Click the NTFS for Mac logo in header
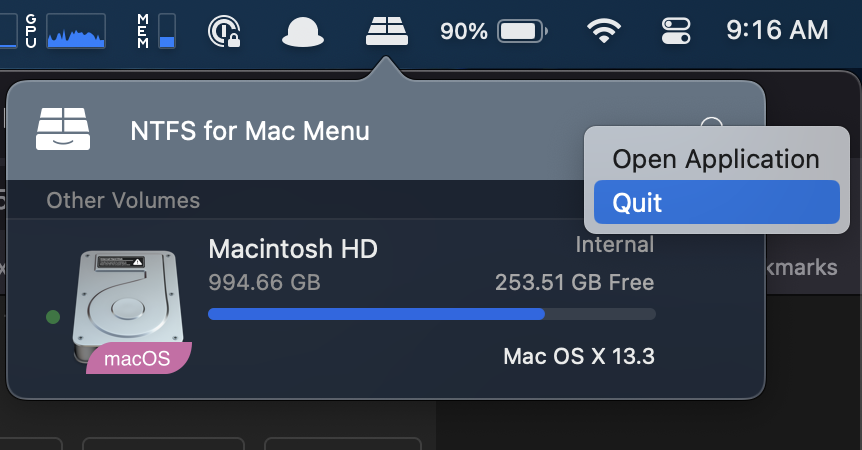 coord(63,129)
